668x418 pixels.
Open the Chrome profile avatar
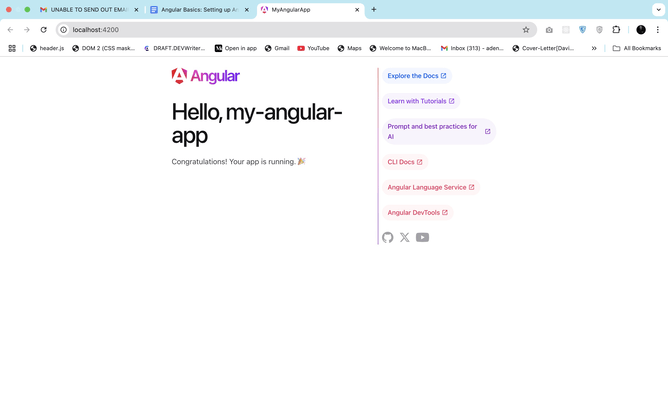coord(641,30)
